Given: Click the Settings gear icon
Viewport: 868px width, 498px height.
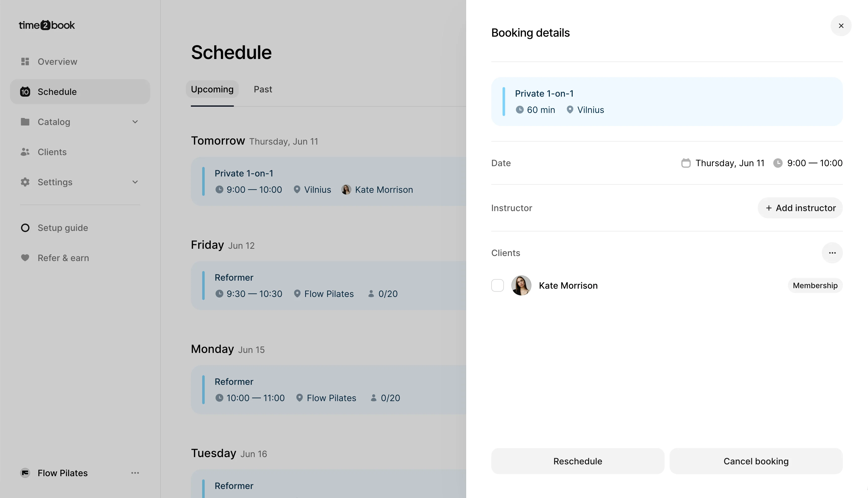Looking at the screenshot, I should pos(25,182).
